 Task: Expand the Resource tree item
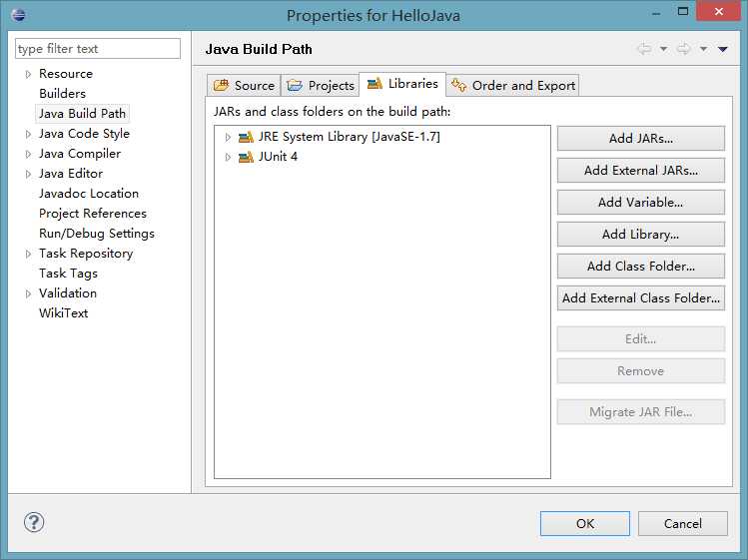click(28, 74)
